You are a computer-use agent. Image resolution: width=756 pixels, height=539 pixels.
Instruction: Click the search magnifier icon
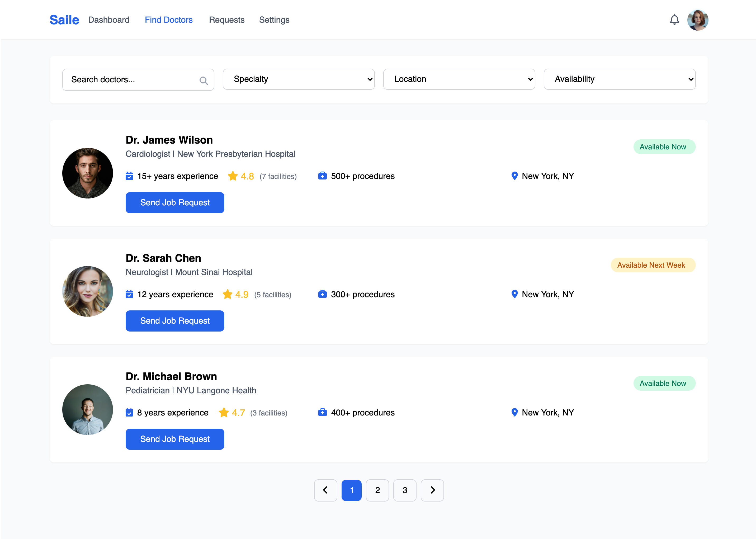pos(204,80)
